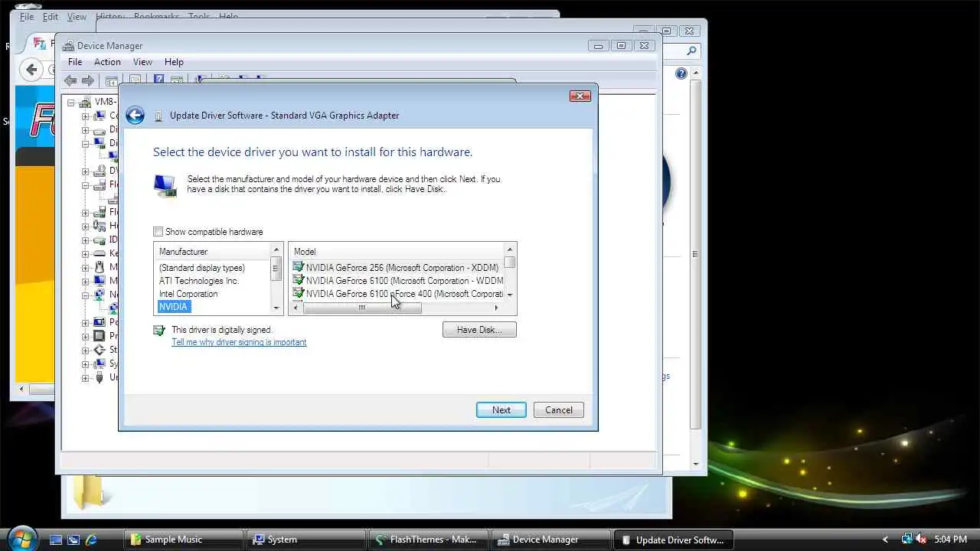Click the blue question mark Help toolbar icon
This screenshot has height=551, width=980.
tap(158, 80)
